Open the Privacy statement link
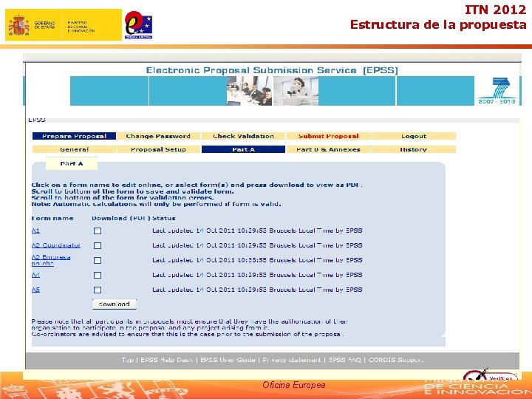 tap(292, 360)
